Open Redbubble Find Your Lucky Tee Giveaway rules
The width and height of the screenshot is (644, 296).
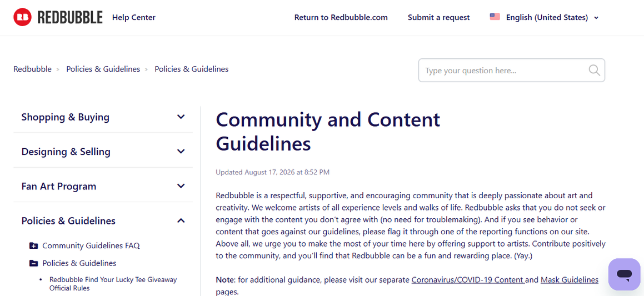(x=113, y=284)
